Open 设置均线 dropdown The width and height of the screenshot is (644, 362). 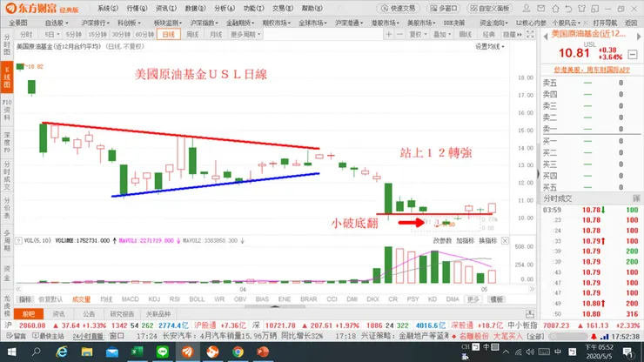(490, 47)
